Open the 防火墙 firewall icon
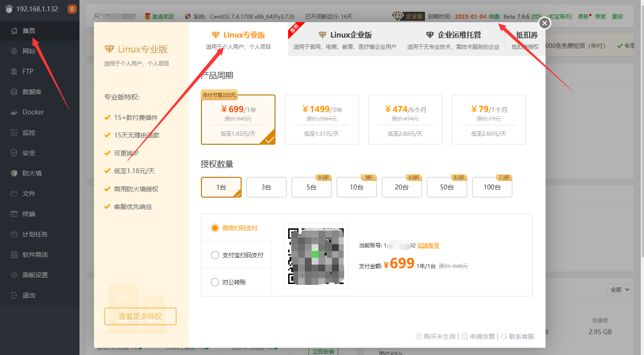644x355 pixels. [14, 173]
